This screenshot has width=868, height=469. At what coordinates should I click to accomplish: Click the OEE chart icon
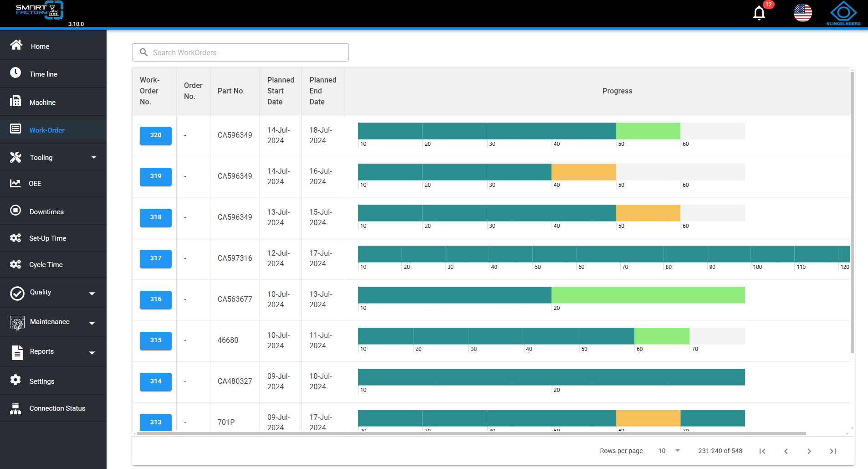point(15,183)
